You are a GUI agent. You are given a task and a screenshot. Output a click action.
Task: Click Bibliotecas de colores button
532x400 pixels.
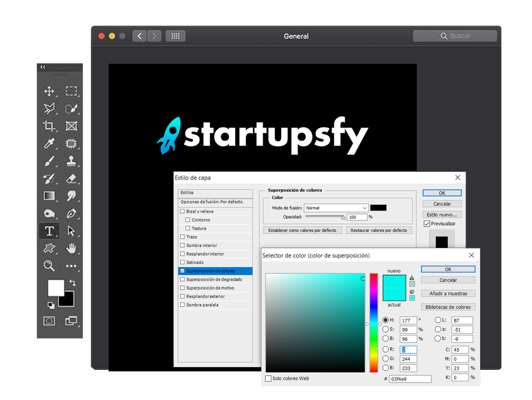click(x=448, y=307)
